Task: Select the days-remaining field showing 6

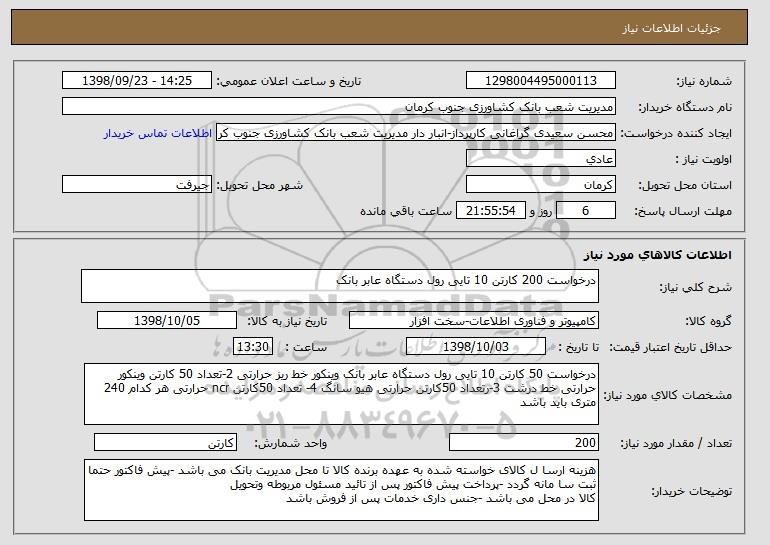Action: [585, 211]
